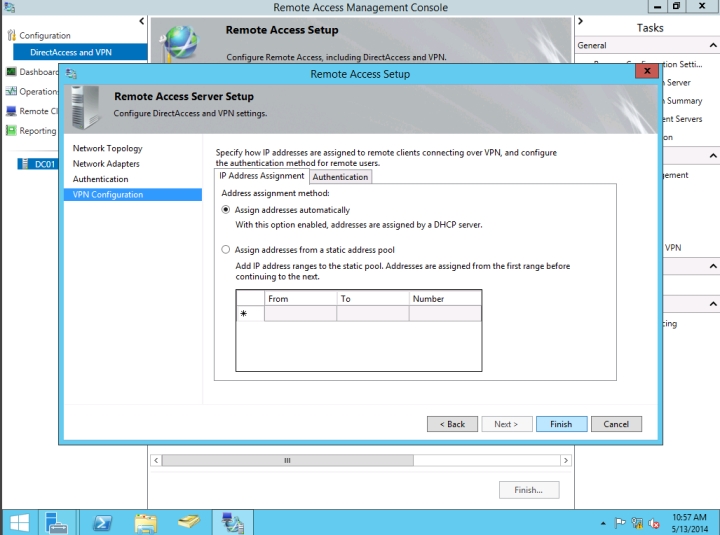Click the horizontal scrollbar left arrow
720x535 pixels.
click(x=156, y=460)
